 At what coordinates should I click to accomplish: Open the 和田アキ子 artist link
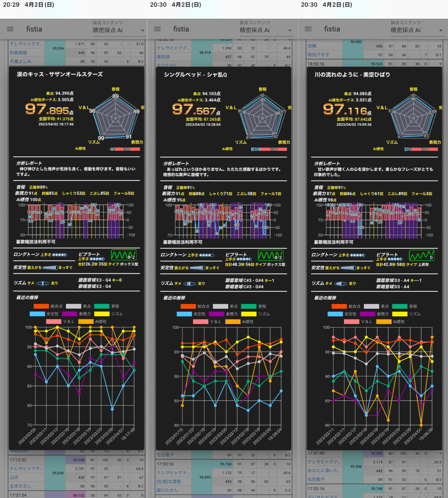coord(318,55)
